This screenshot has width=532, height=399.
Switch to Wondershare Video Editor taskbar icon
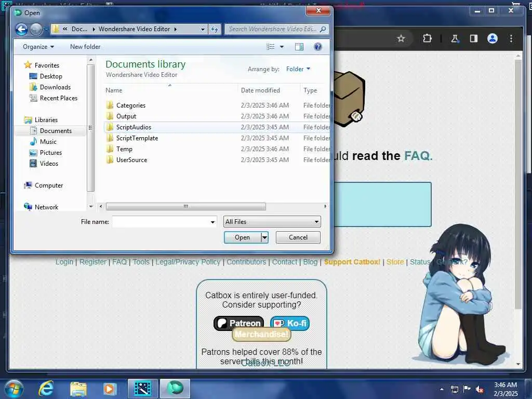coord(142,389)
